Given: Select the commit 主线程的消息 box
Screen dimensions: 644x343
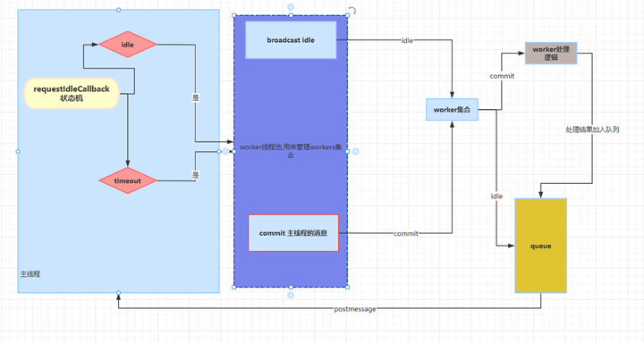Looking at the screenshot, I should pyautogui.click(x=293, y=233).
